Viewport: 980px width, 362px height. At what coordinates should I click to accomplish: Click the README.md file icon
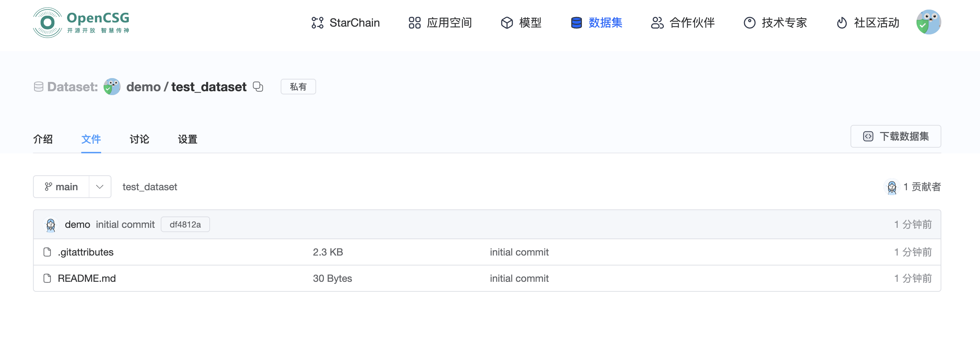coord(47,278)
